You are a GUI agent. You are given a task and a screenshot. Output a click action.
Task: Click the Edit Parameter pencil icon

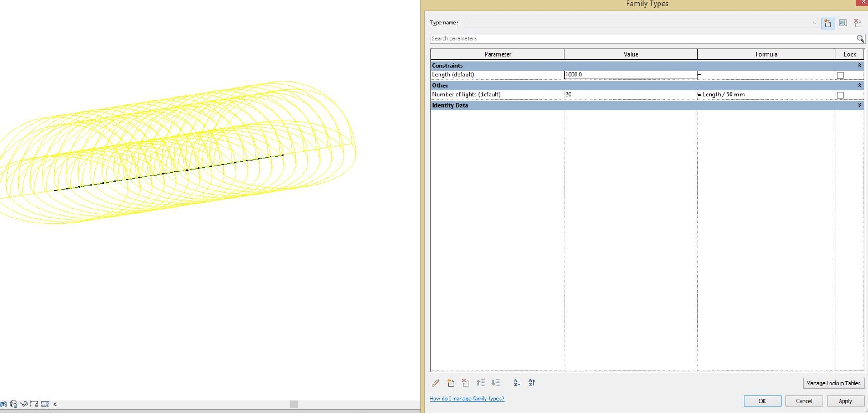(x=436, y=383)
